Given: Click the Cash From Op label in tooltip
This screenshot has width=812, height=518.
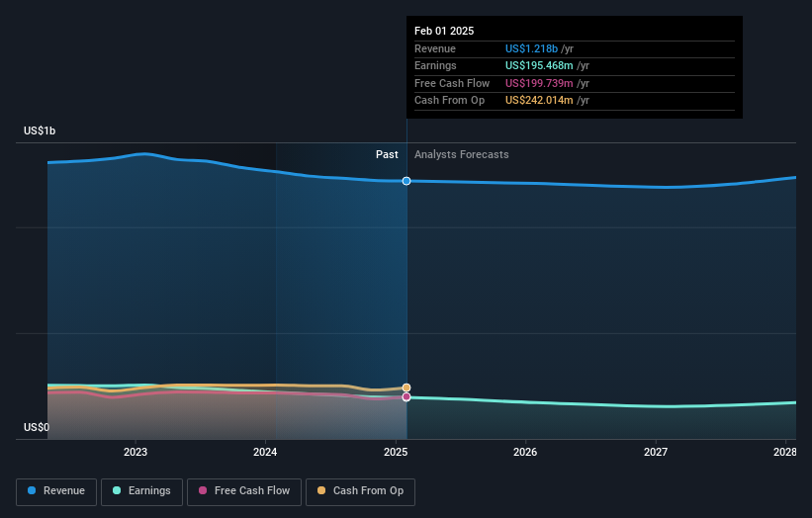Looking at the screenshot, I should pos(449,101).
